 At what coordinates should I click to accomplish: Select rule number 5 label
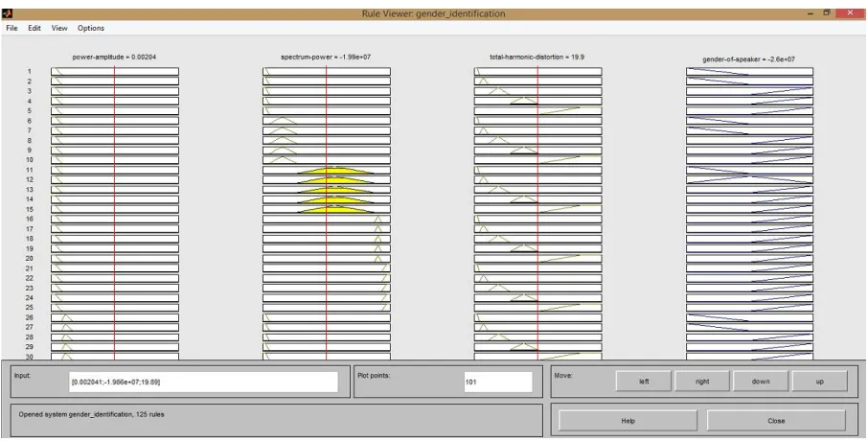pos(30,111)
